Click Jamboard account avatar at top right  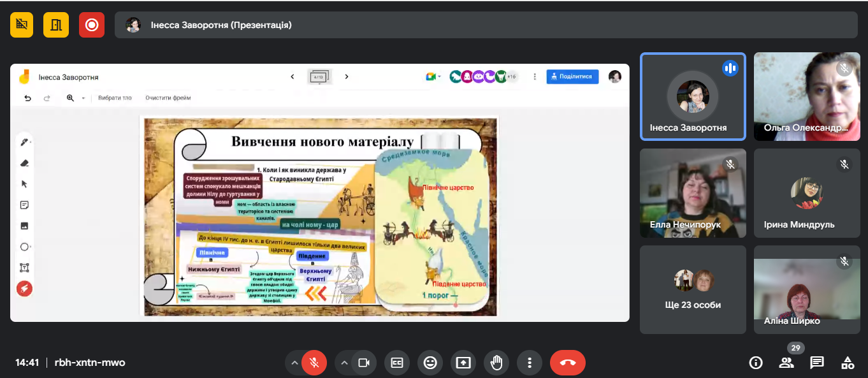(614, 76)
